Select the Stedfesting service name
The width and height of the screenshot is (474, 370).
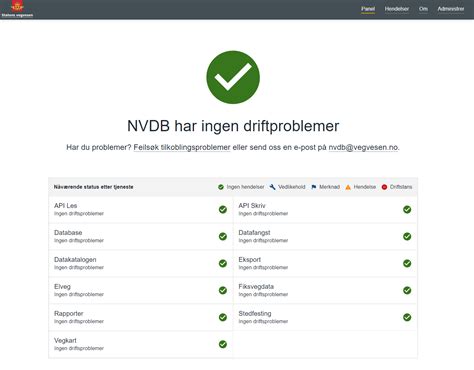(255, 314)
